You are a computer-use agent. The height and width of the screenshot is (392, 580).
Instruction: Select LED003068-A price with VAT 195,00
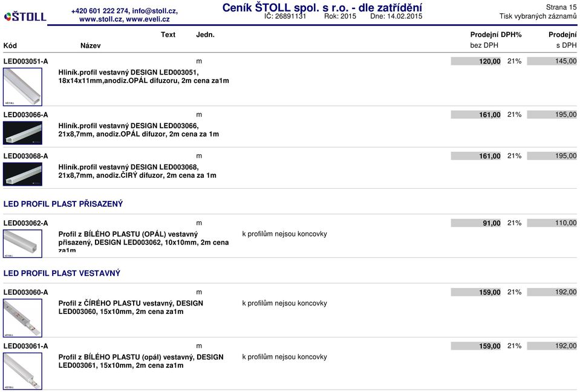tap(552, 156)
